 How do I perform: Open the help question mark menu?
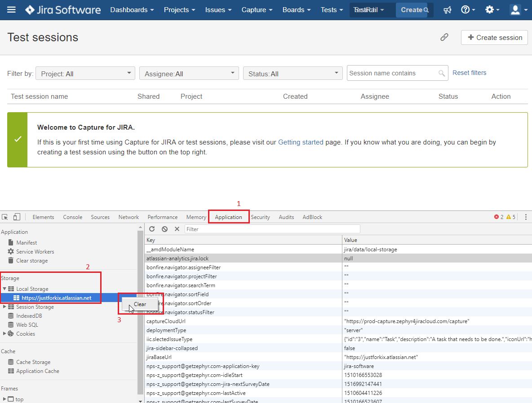(468, 10)
